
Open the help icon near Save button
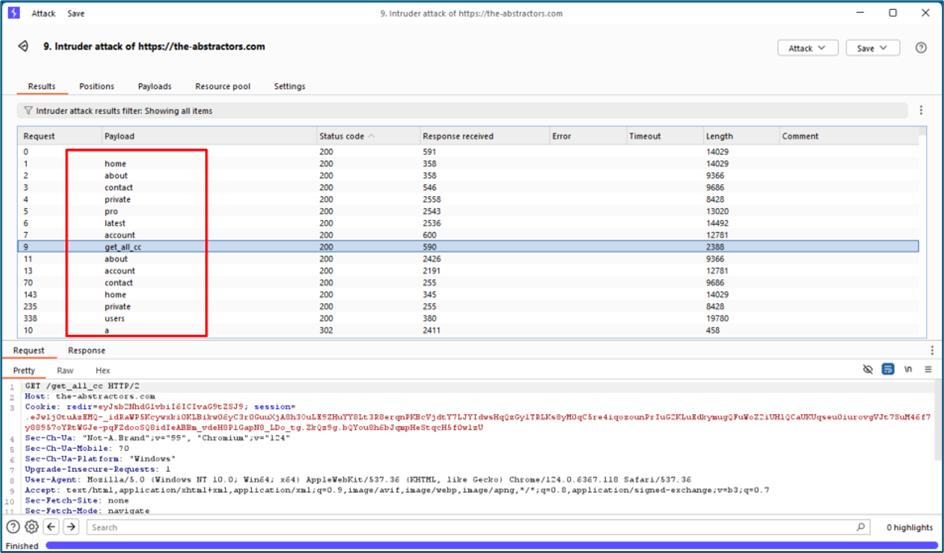[921, 48]
